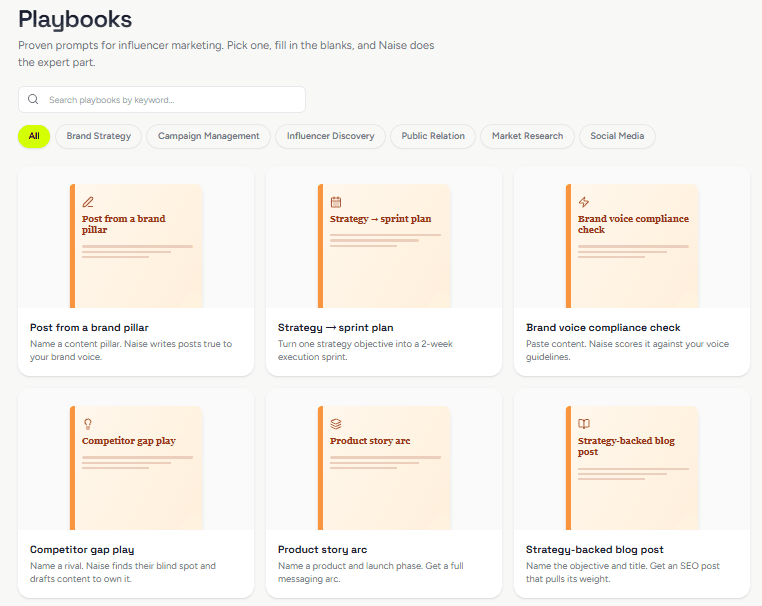Focus the Search playbooks by keyword field

point(162,100)
